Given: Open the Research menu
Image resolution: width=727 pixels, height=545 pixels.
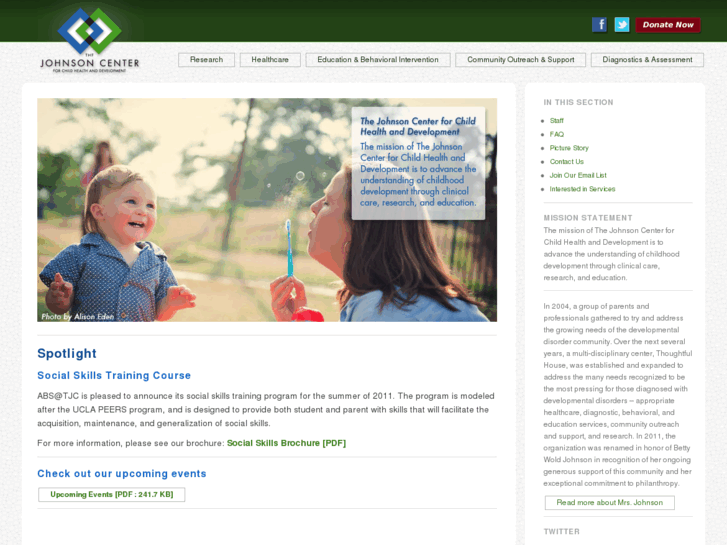Looking at the screenshot, I should (x=206, y=60).
